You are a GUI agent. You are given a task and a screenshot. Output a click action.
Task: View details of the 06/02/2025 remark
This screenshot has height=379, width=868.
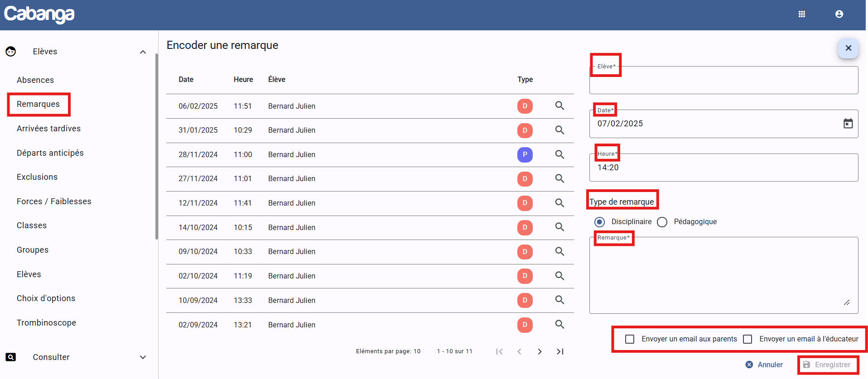tap(559, 106)
